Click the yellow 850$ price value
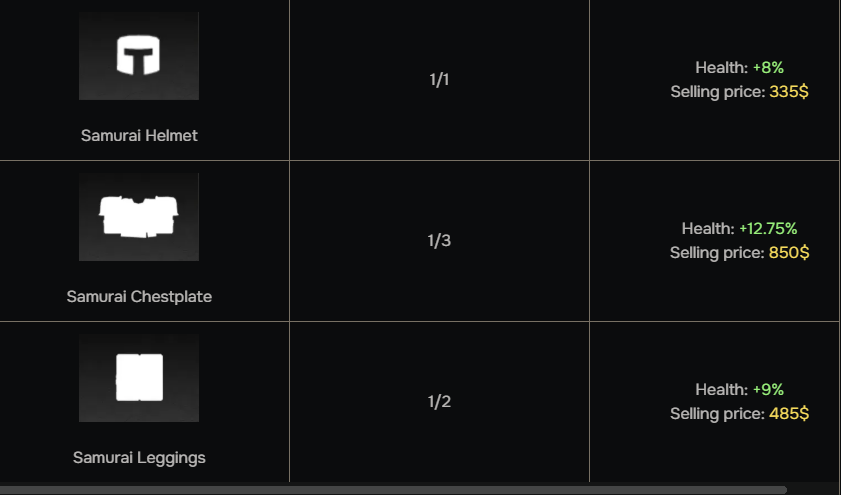 (x=789, y=253)
